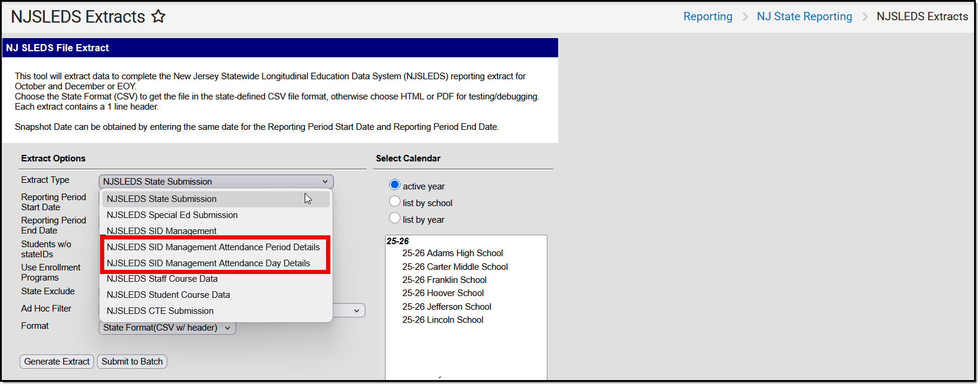The width and height of the screenshot is (980, 386).
Task: Click the State Exclude label
Action: point(48,291)
